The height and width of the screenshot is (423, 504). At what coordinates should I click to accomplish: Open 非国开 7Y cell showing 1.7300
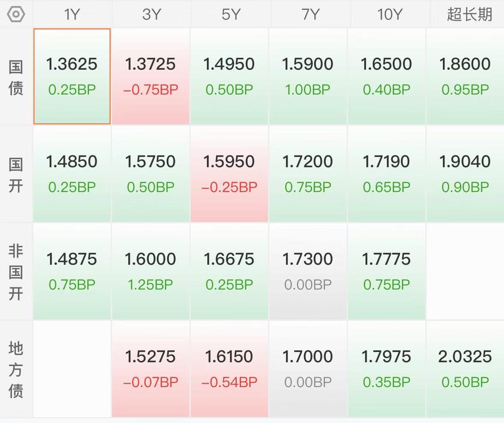(308, 271)
